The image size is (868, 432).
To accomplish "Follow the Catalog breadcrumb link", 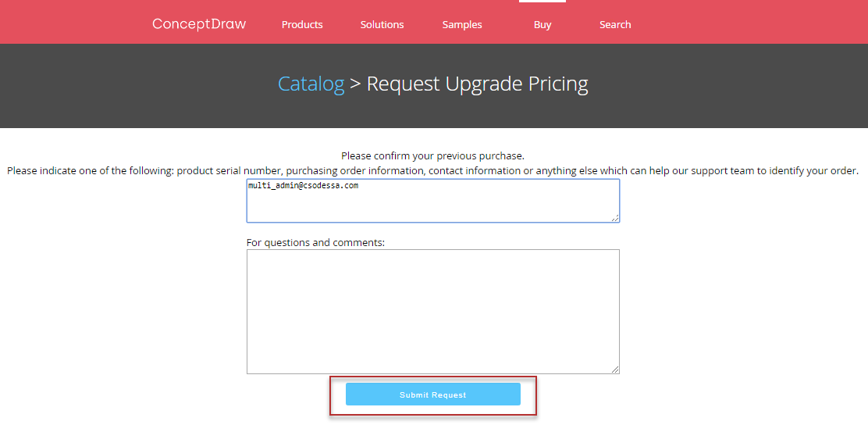I will 311,84.
